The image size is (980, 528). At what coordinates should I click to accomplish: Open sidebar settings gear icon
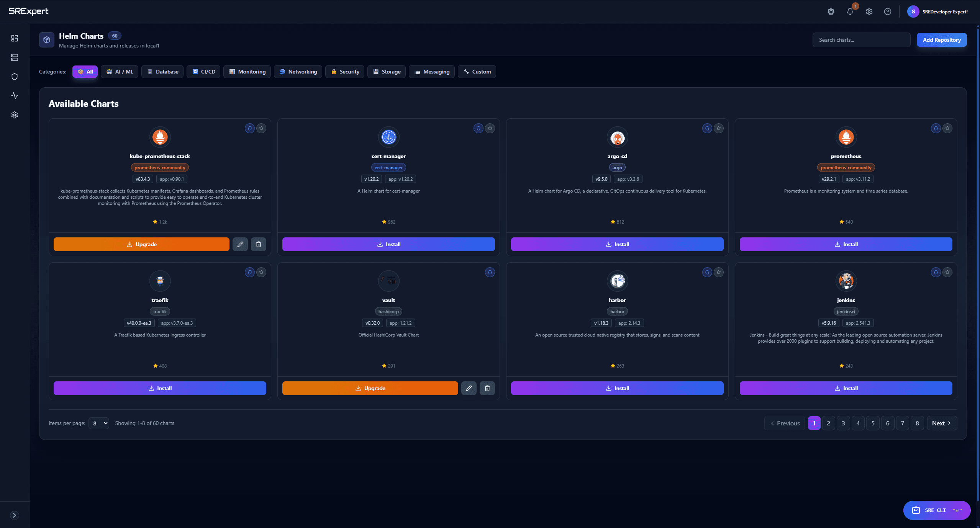point(14,114)
